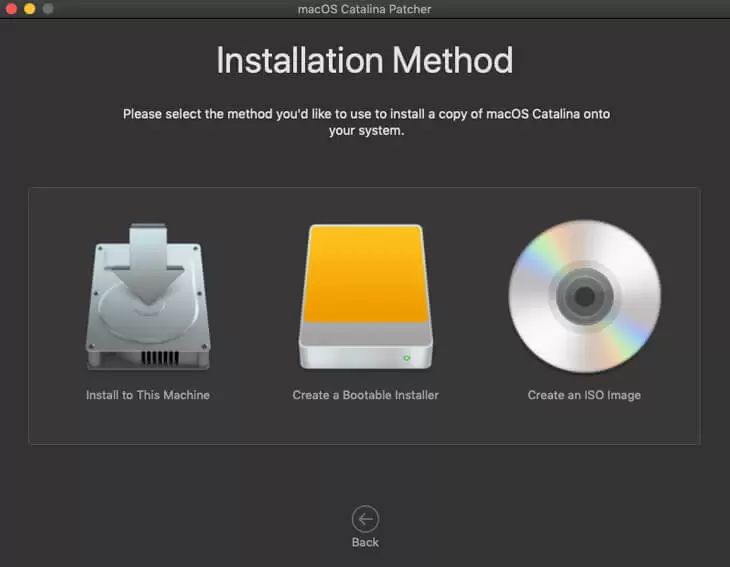Image resolution: width=730 pixels, height=567 pixels.
Task: Select the 'Install to This Machine' label
Action: pos(148,395)
